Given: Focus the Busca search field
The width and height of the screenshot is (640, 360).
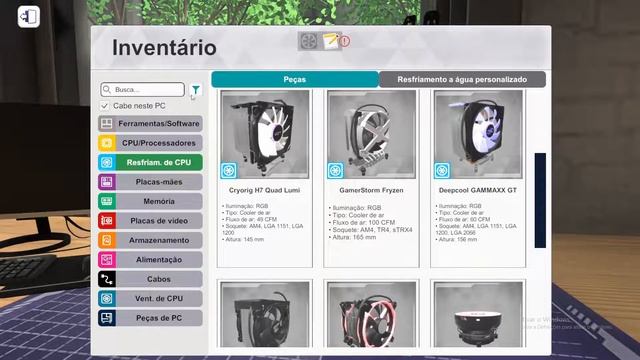Looking at the screenshot, I should tap(142, 89).
